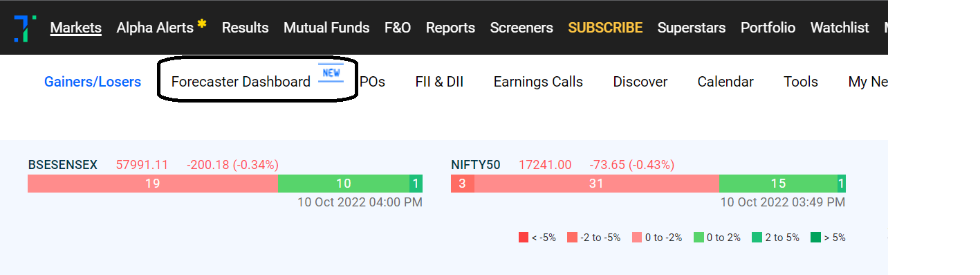The width and height of the screenshot is (980, 275).
Task: Switch to Gainers/Losers tab
Action: coord(93,82)
